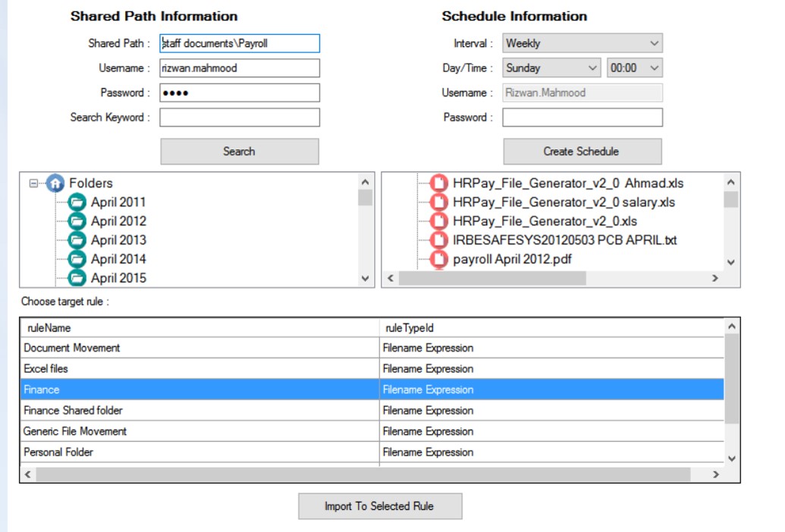Screen dimensions: 785x532
Task: Sort rules by ruleName column header
Action: click(x=199, y=328)
